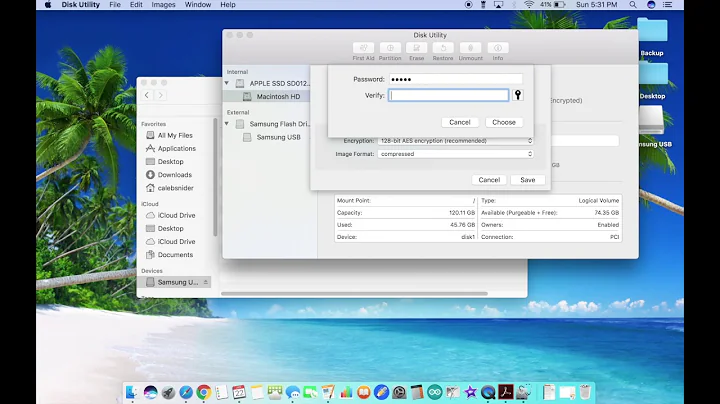Open FaceTime from the Dock

[310, 392]
